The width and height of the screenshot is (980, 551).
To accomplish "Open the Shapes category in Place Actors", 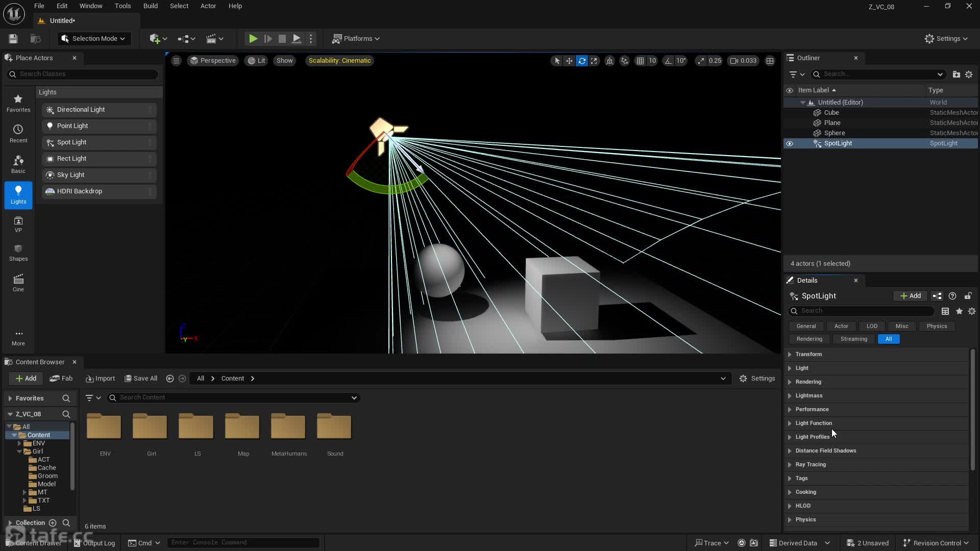I will [x=18, y=253].
